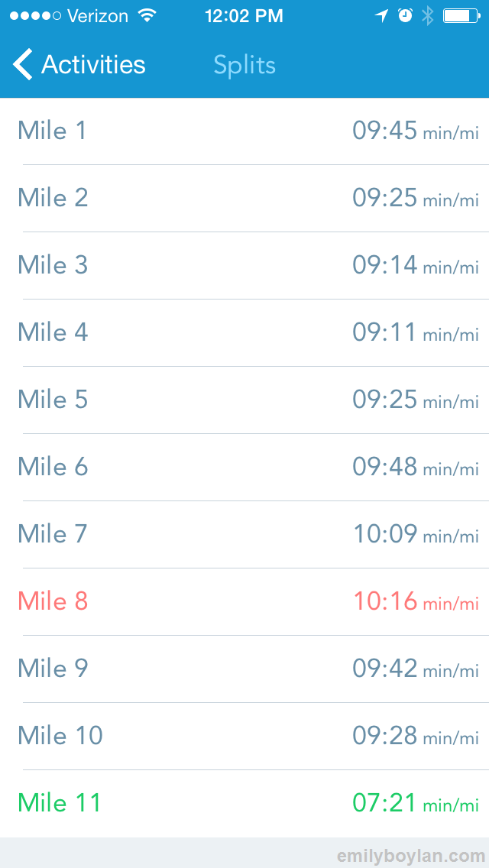Screen dimensions: 489x868
Task: Tap the 12:02 PM clock
Action: click(x=244, y=16)
